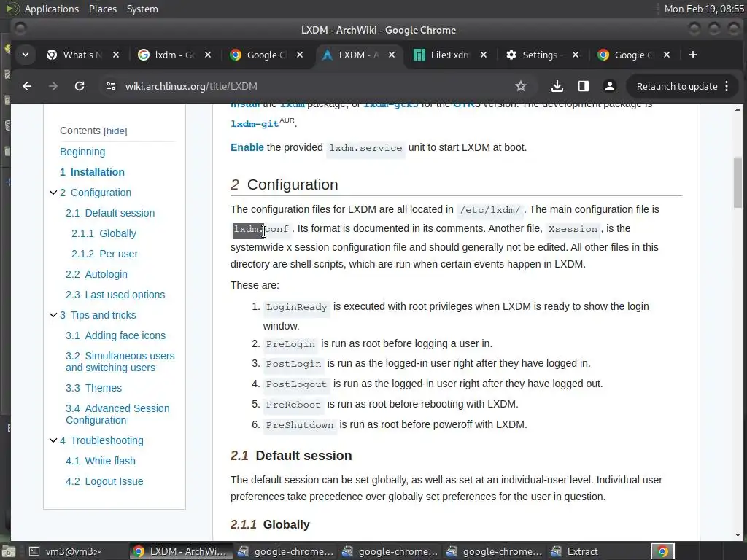The width and height of the screenshot is (747, 560).
Task: Click the clock showing Mon Feb 19
Action: click(x=704, y=9)
